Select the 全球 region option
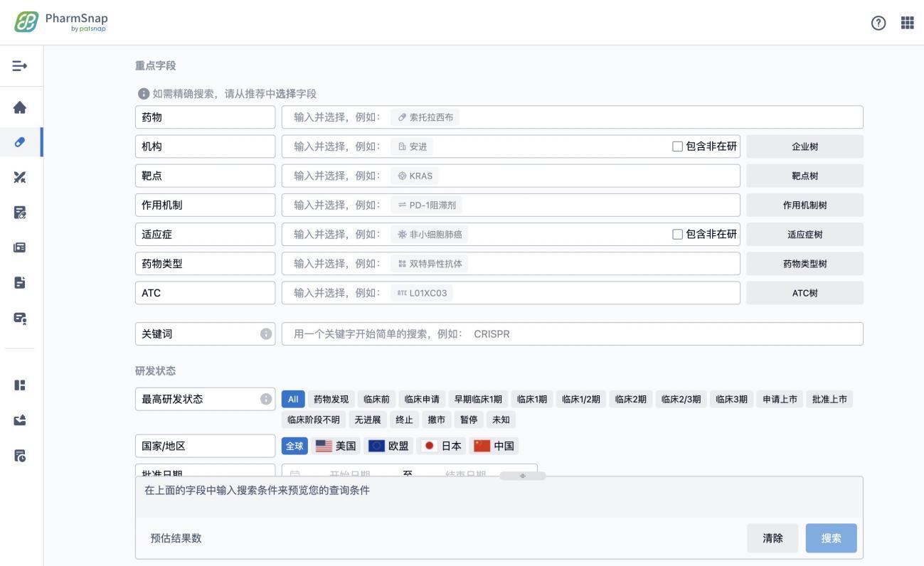The width and height of the screenshot is (924, 566). pyautogui.click(x=294, y=445)
